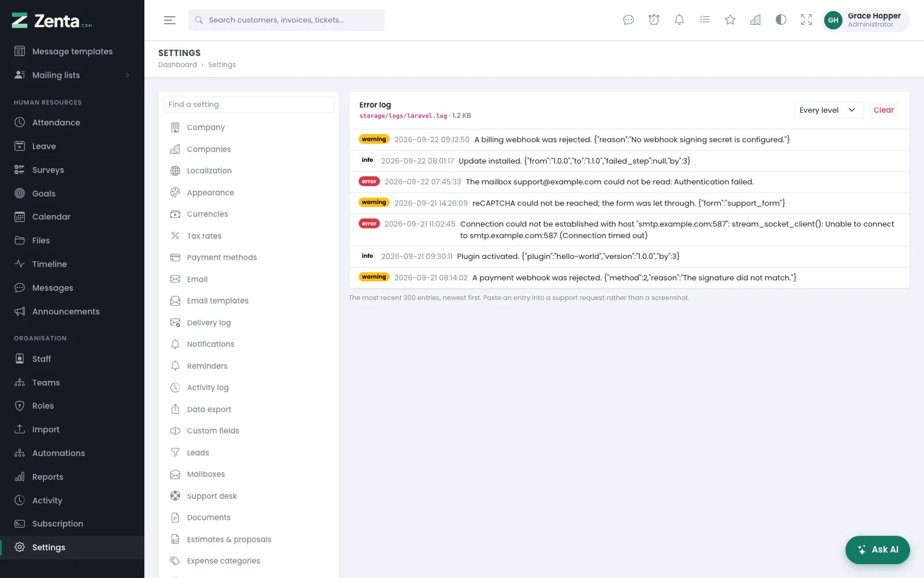924x578 pixels.
Task: Click the Zenta CRM logo
Action: coord(52,21)
